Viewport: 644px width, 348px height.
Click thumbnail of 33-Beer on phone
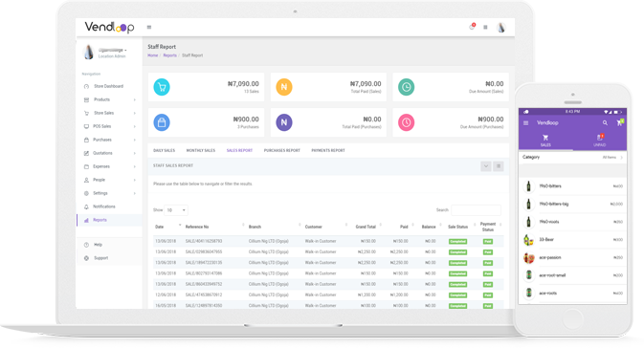tap(528, 240)
